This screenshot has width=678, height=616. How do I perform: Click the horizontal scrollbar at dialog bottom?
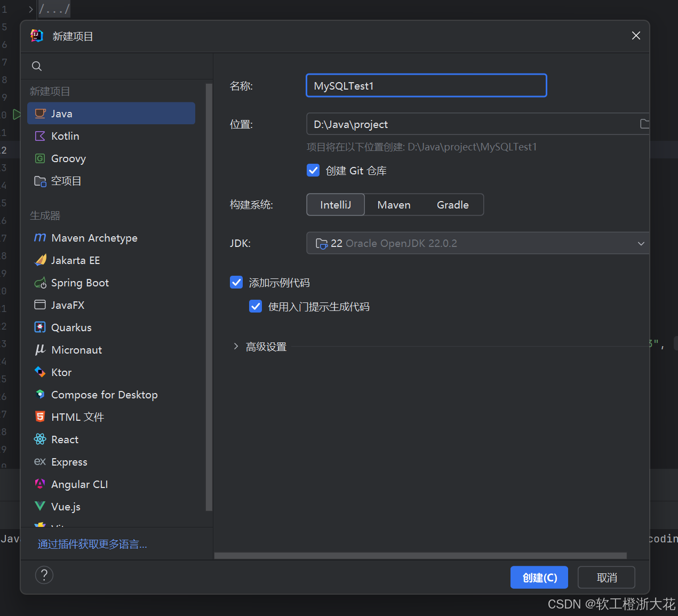click(420, 556)
